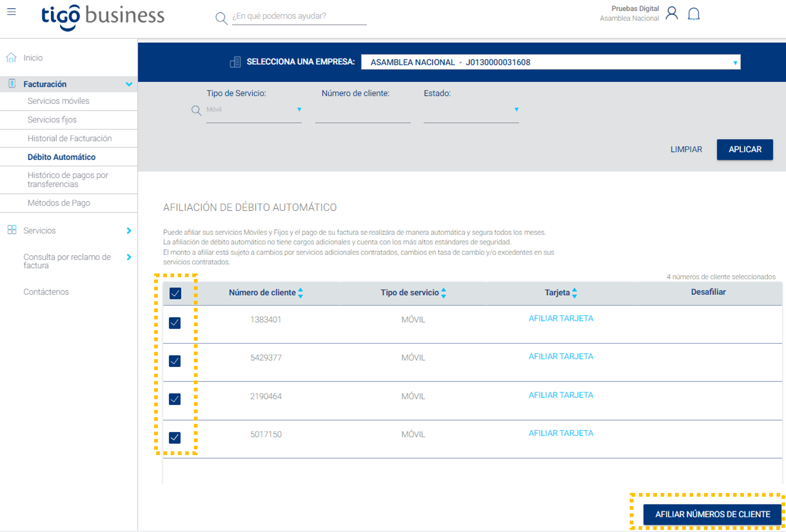Screen dimensions: 786x532
Task: Click AFILIAR NÚMEROS DE CLIENTE button
Action: pos(712,514)
